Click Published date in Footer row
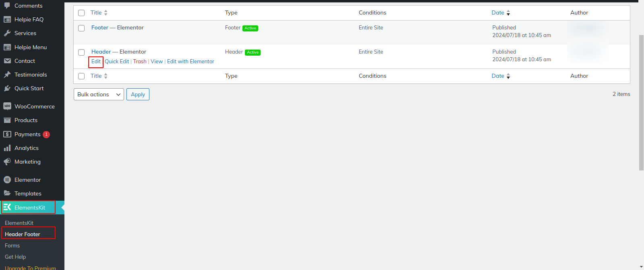Viewport: 644px width, 270px height. click(522, 31)
